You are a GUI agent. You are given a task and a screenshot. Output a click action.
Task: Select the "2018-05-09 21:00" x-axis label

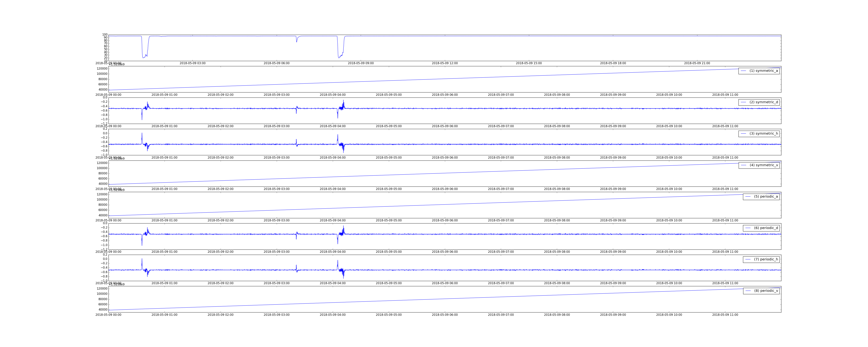(697, 63)
